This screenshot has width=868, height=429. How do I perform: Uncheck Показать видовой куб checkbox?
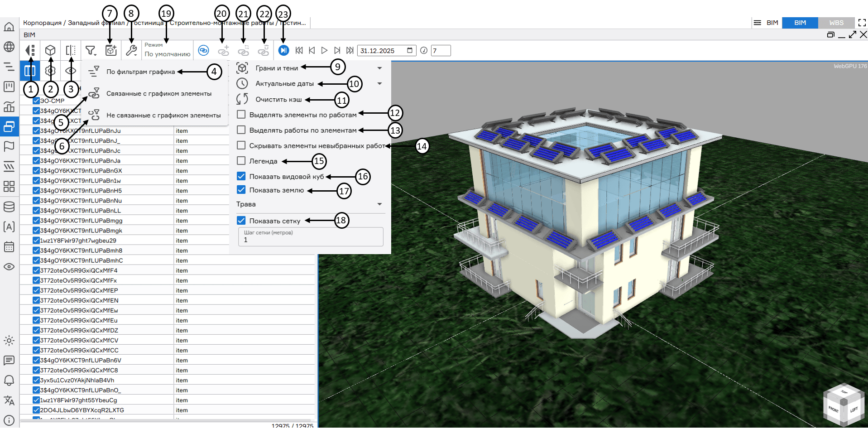tap(241, 176)
